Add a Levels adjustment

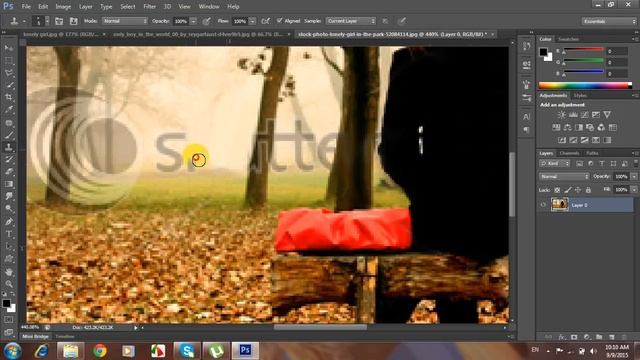[573, 115]
